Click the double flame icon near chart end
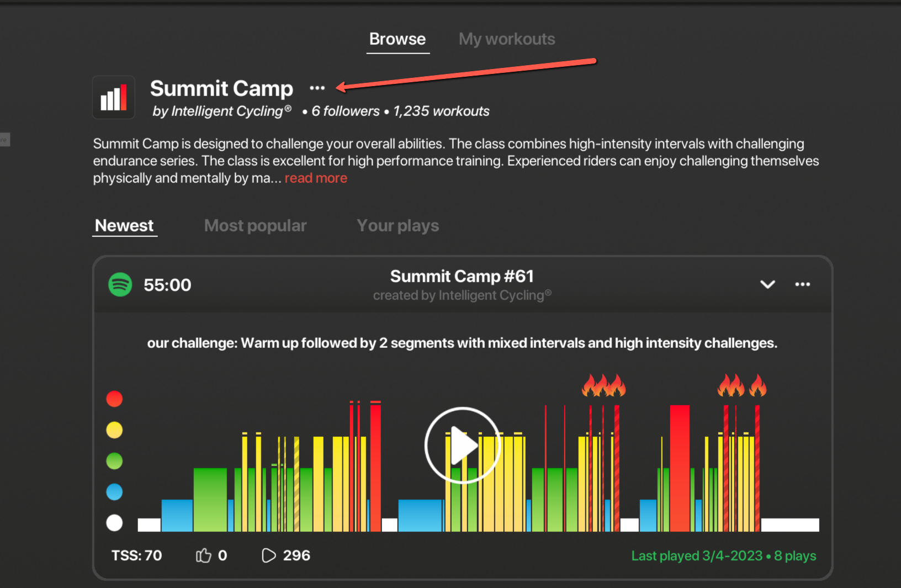The image size is (901, 588). coord(741,385)
